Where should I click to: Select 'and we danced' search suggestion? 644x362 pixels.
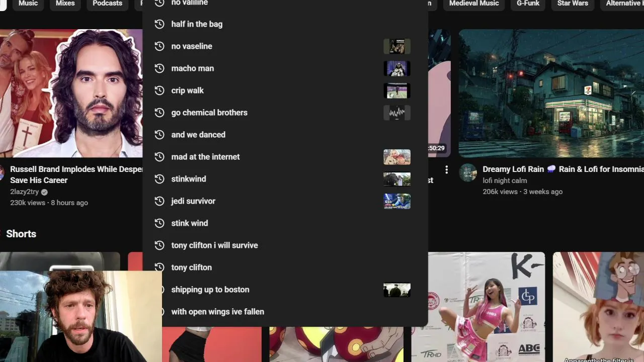click(285, 135)
